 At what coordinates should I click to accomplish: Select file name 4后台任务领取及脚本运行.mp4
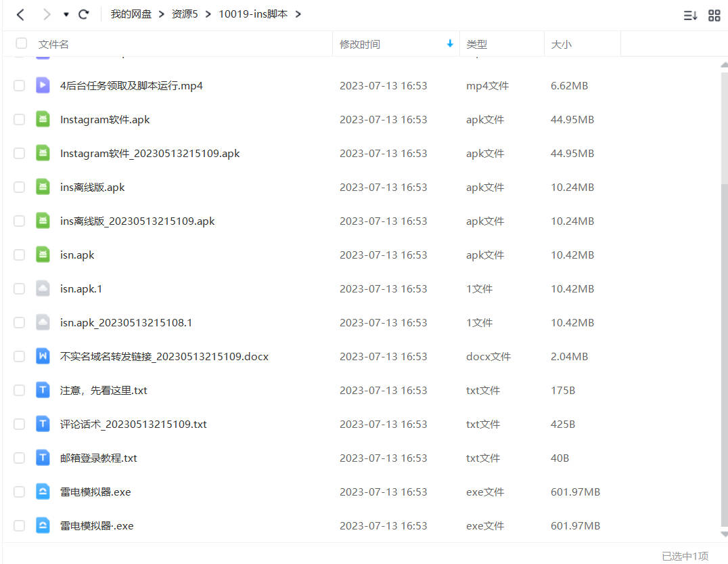131,86
